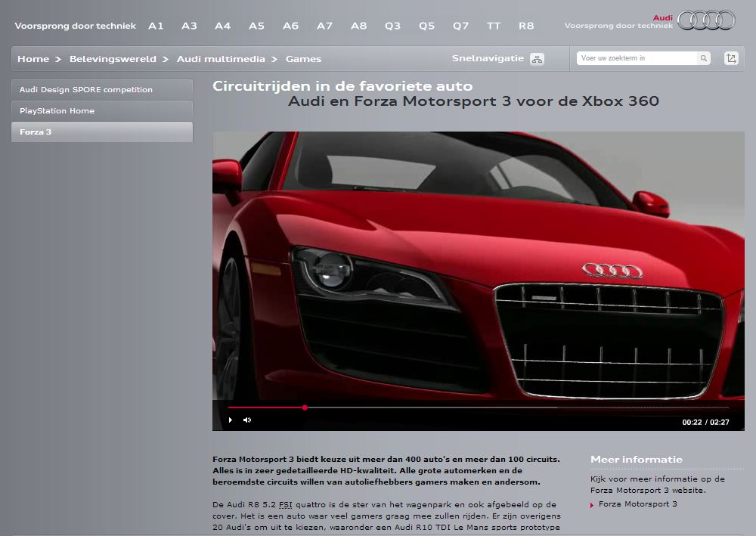
Task: Open the A8 model menu
Action: click(358, 26)
